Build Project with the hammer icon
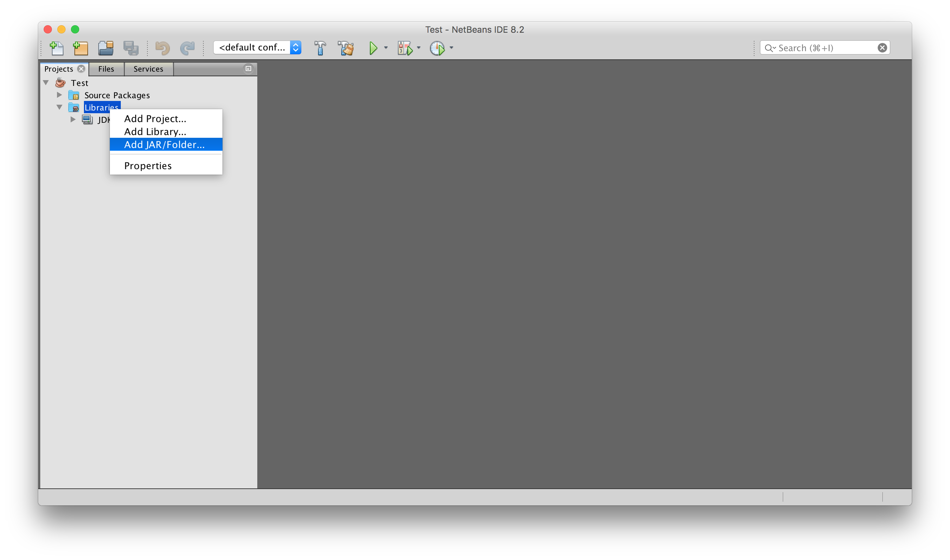Screen dimensions: 950x560 coord(320,48)
